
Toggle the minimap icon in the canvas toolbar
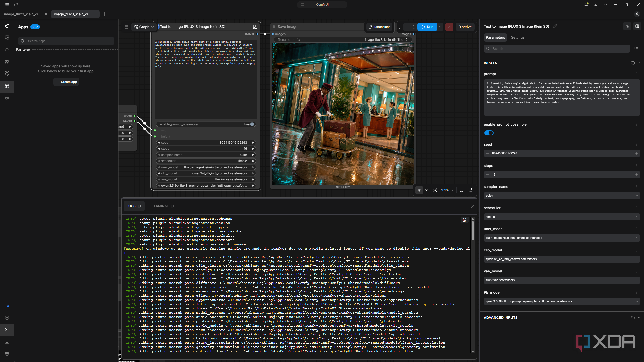point(462,190)
